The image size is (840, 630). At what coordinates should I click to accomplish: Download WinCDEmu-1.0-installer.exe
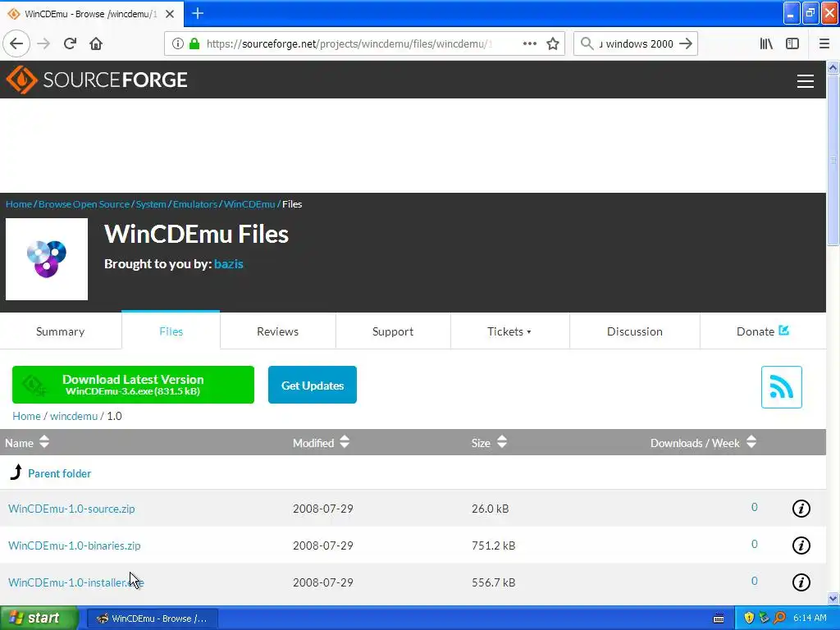click(76, 582)
